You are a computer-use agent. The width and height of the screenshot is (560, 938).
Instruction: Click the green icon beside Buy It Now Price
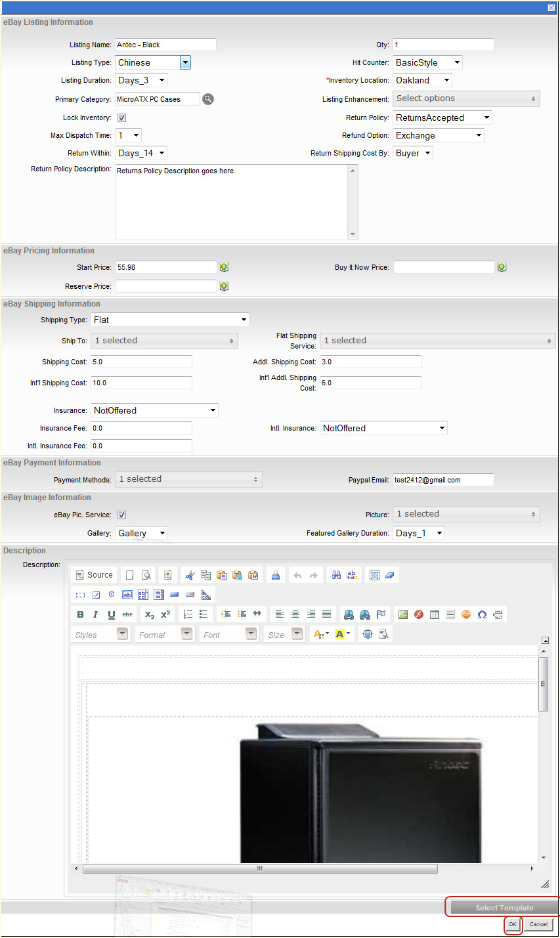pos(502,267)
